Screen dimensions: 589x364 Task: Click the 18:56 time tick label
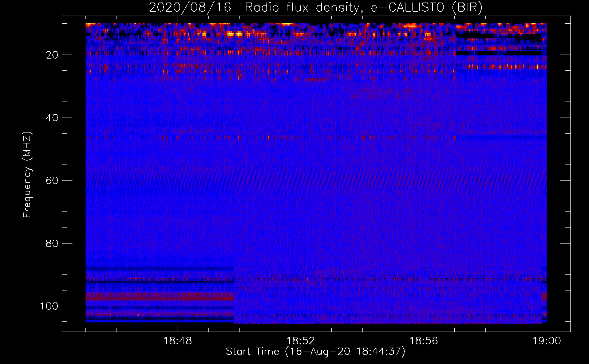pyautogui.click(x=424, y=341)
